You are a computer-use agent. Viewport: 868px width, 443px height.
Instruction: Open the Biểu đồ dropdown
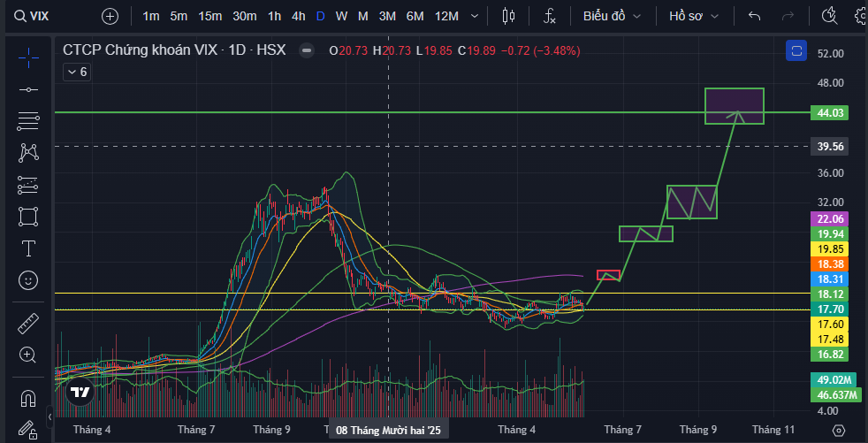point(613,16)
